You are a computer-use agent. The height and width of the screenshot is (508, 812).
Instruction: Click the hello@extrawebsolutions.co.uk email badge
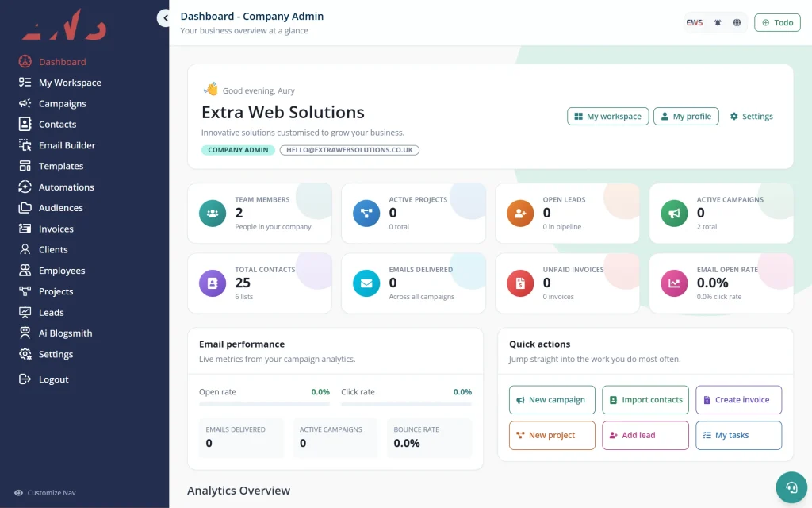point(350,150)
